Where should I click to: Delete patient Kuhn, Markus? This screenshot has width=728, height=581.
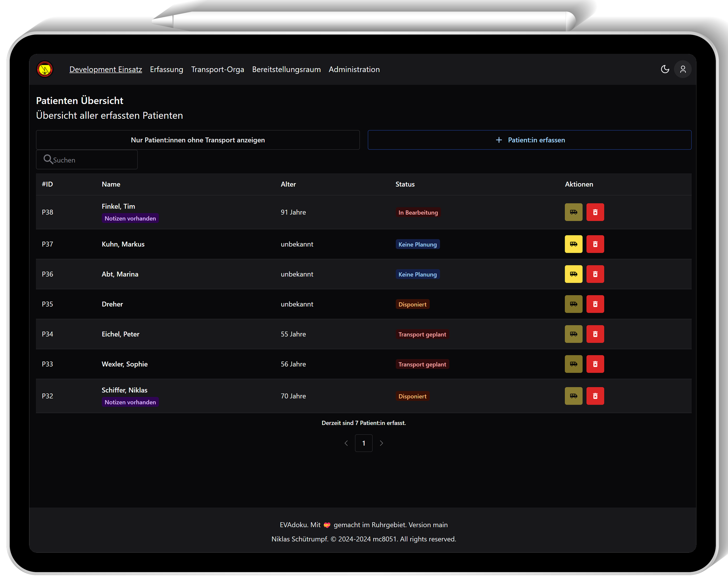pyautogui.click(x=595, y=244)
